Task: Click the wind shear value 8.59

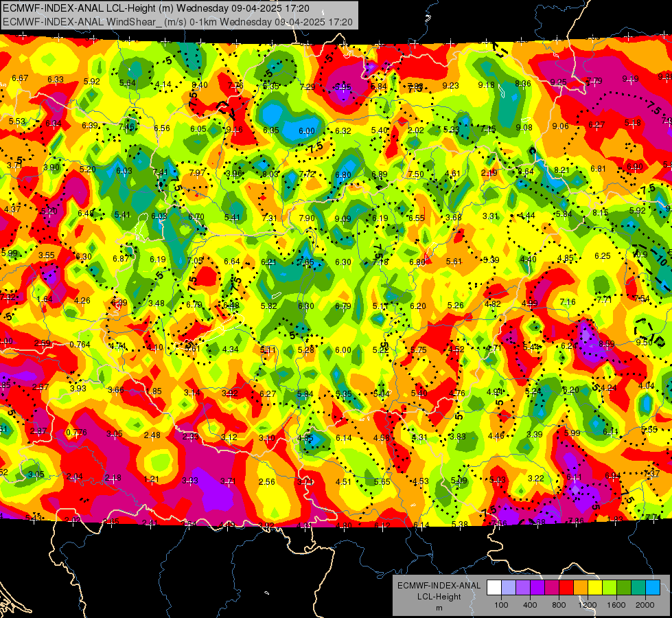Action: pos(606,343)
